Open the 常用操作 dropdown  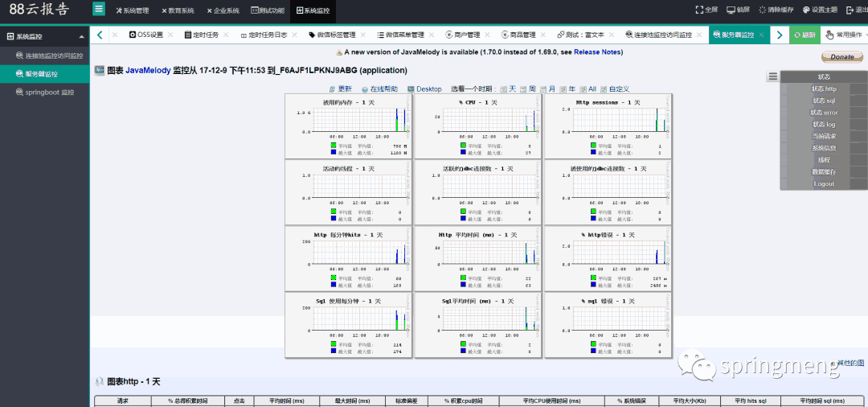[845, 35]
